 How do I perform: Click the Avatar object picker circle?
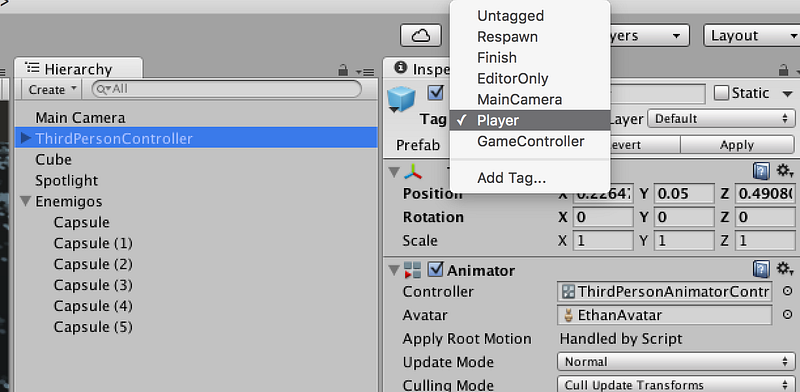tap(788, 314)
